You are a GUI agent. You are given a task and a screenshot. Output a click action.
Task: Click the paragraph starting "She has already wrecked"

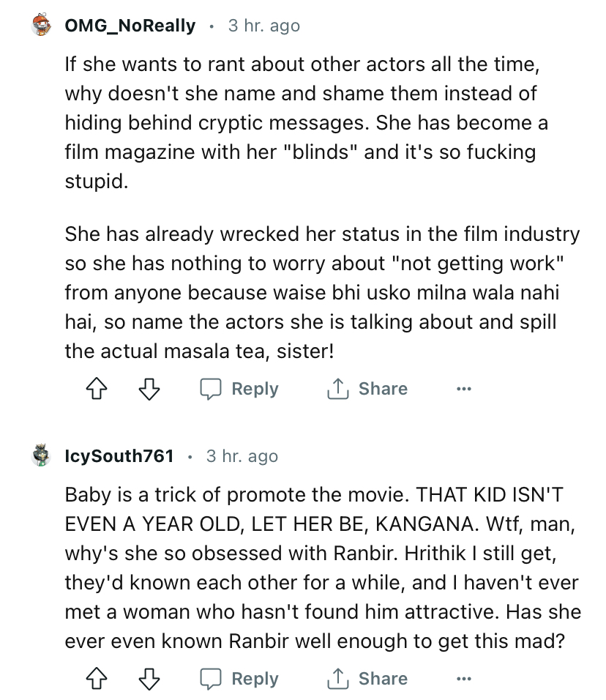(322, 293)
